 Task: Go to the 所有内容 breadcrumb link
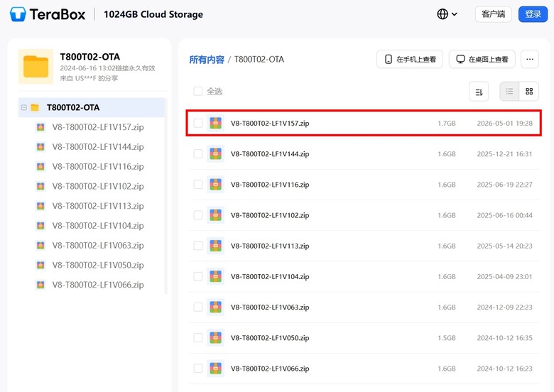pyautogui.click(x=207, y=60)
